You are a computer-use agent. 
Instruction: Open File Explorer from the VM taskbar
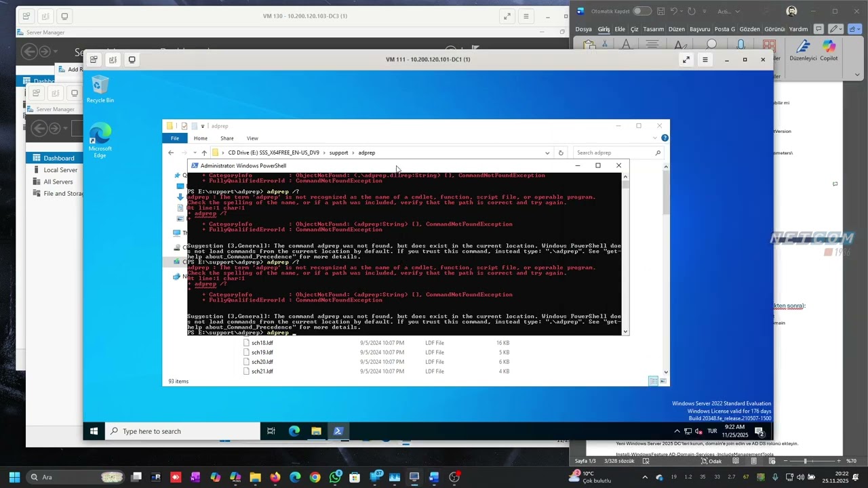(x=316, y=431)
